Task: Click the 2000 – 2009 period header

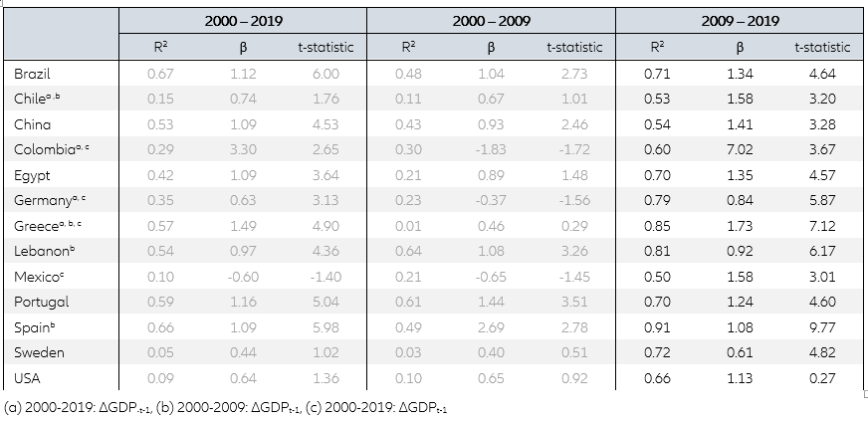Action: pyautogui.click(x=491, y=21)
